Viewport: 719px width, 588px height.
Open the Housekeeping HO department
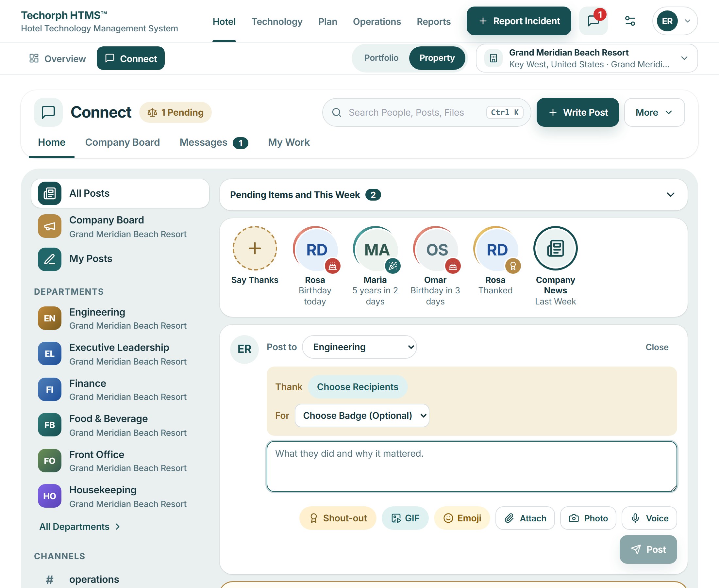click(x=120, y=496)
